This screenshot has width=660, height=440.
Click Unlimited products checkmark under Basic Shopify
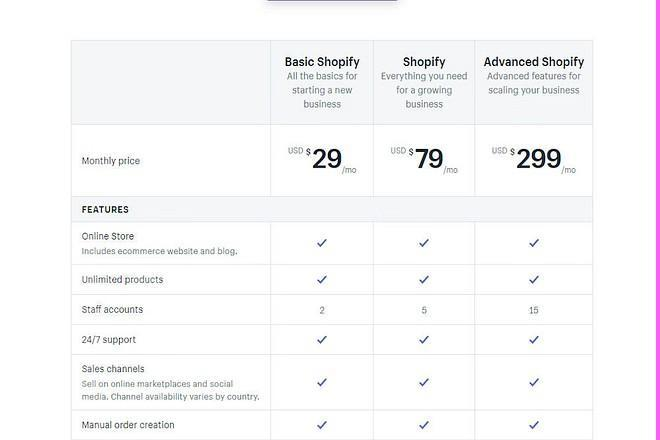pos(322,280)
